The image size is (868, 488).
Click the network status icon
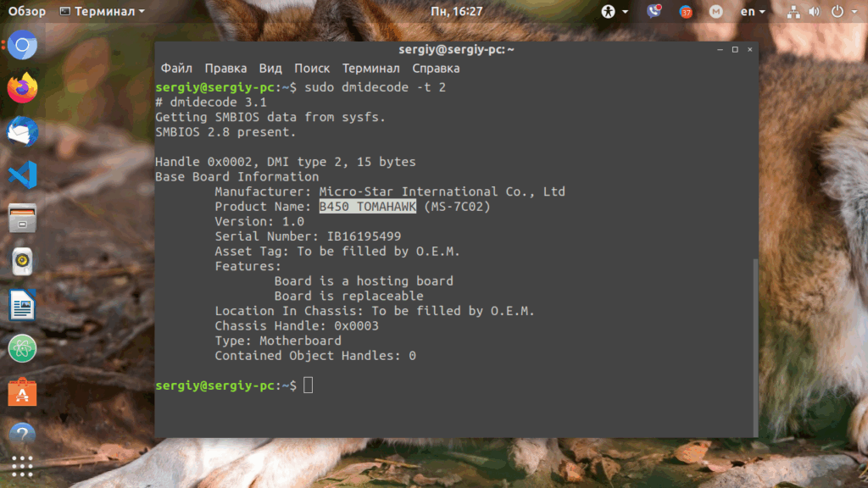point(793,12)
